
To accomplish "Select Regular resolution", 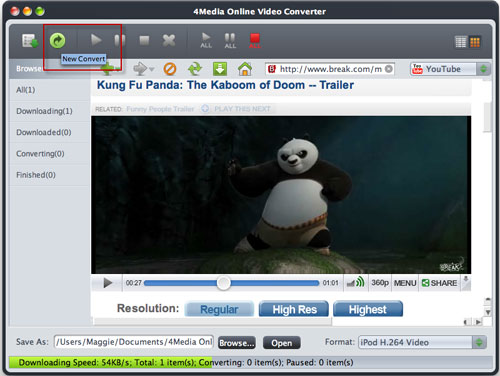I will pos(219,309).
